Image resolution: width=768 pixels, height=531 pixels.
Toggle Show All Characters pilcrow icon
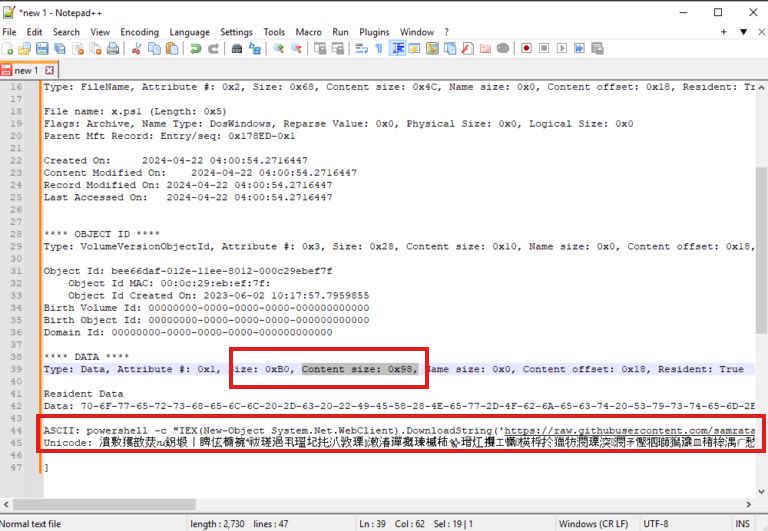(x=379, y=48)
